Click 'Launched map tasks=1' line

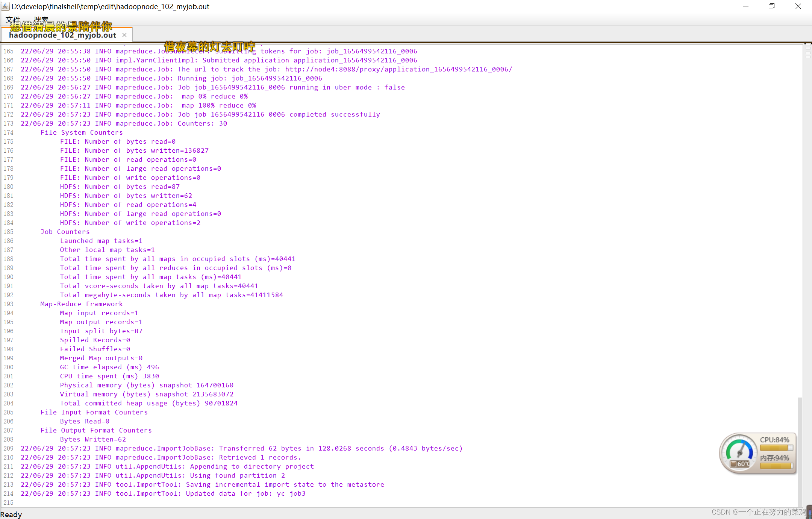coord(101,241)
